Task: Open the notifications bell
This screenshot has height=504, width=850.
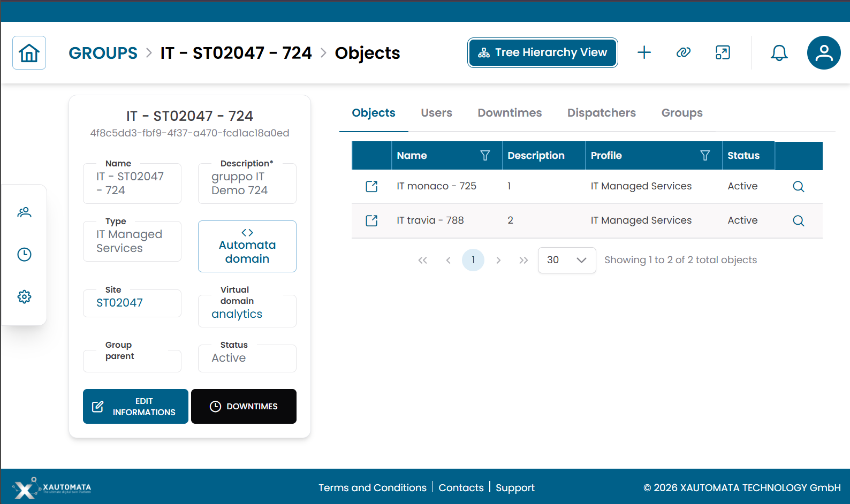Action: pos(779,52)
